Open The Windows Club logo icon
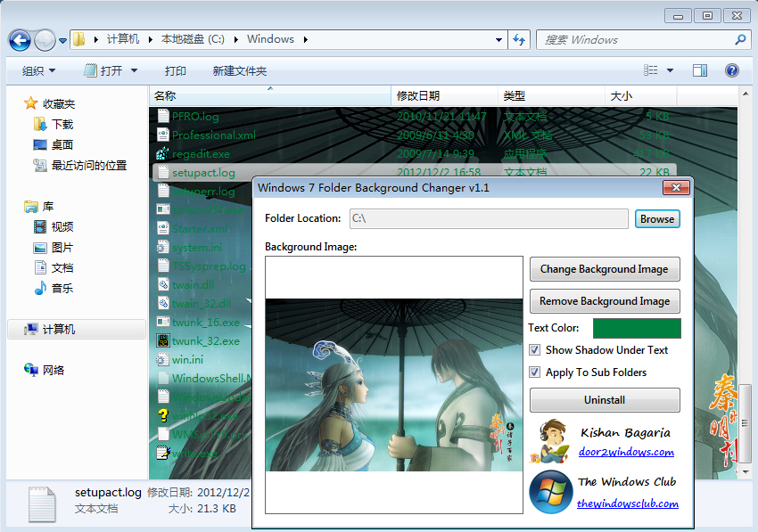758x532 pixels. pyautogui.click(x=551, y=493)
